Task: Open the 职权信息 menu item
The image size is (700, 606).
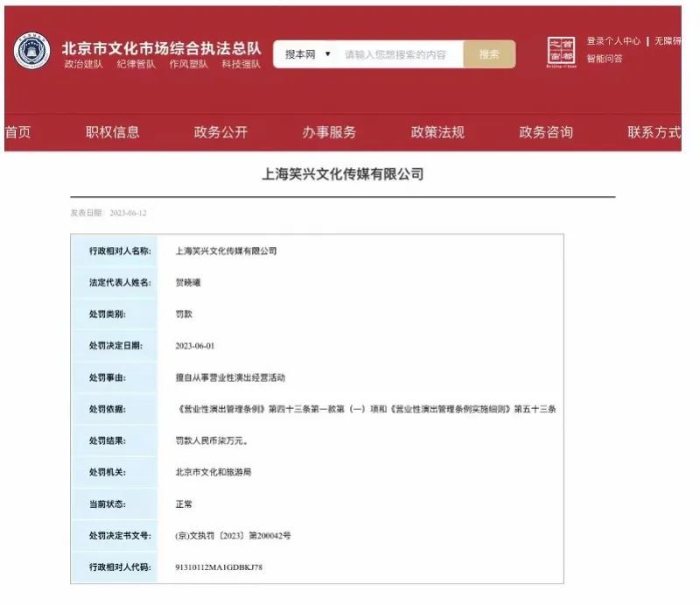Action: point(112,132)
